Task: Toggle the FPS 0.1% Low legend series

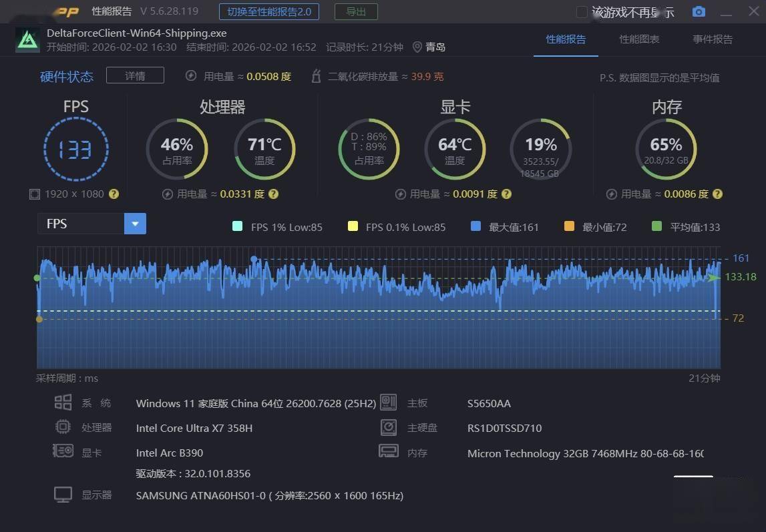Action: (x=353, y=227)
